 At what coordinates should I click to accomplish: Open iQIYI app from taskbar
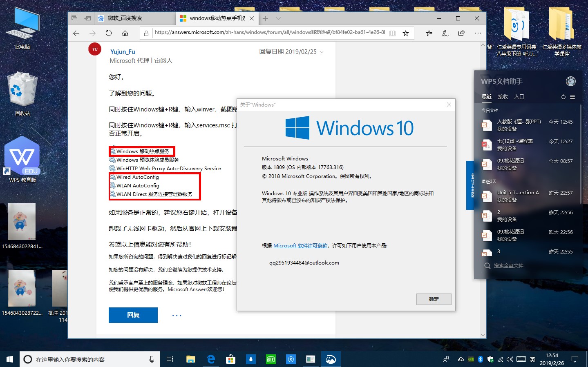271,359
